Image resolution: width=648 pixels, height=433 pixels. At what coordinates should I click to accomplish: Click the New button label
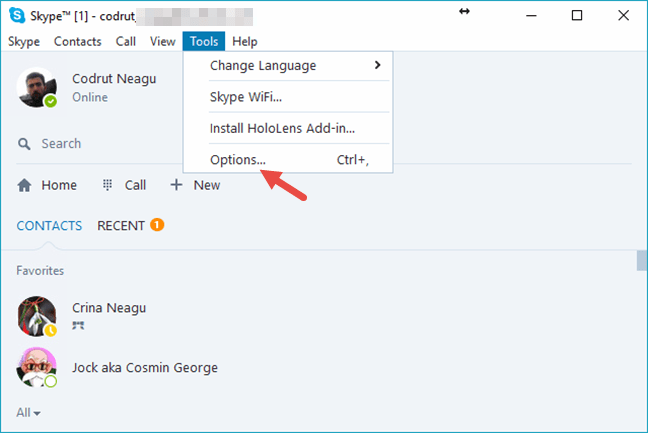click(x=207, y=185)
